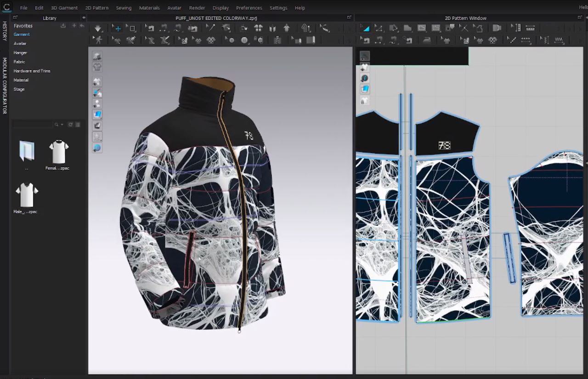Choose the Edit Pattern tool in 2D toolbar
The height and width of the screenshot is (379, 588).
click(x=379, y=29)
